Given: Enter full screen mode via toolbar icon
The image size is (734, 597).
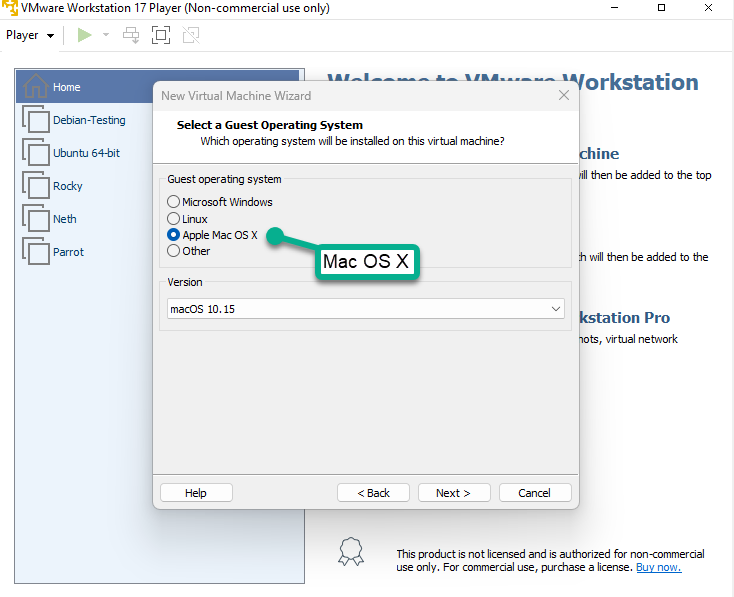Looking at the screenshot, I should pyautogui.click(x=161, y=35).
